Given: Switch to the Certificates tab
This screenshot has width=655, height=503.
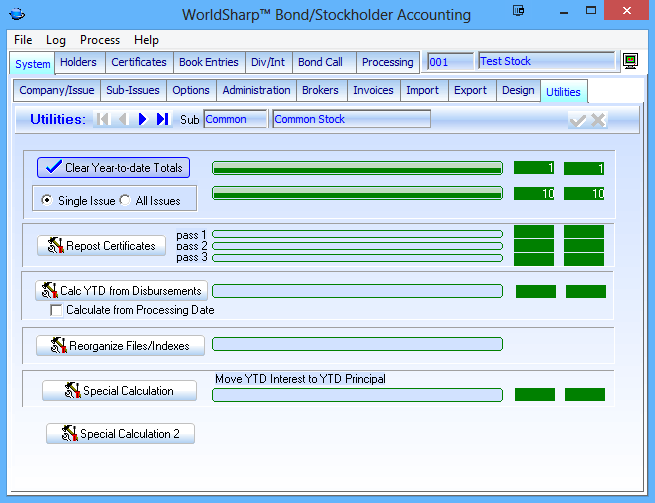Looking at the screenshot, I should [139, 62].
